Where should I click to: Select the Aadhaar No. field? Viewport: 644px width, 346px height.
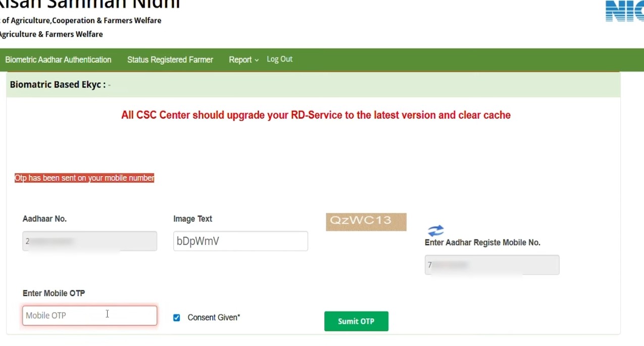(x=89, y=241)
